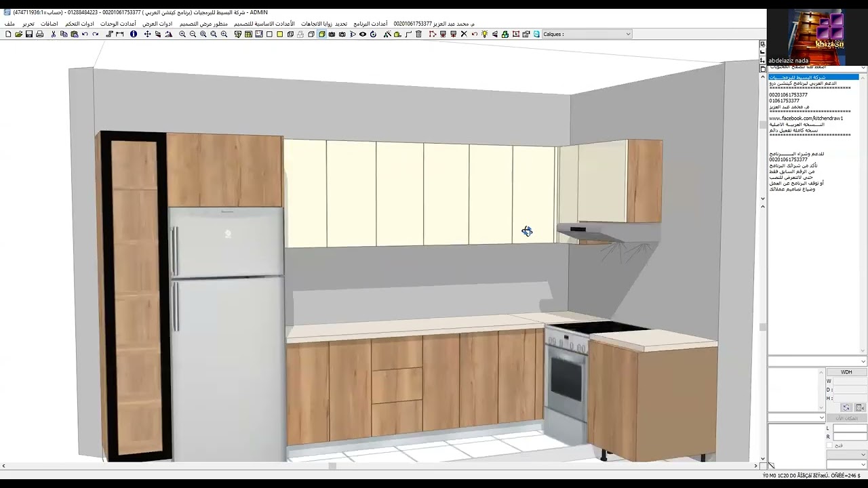The image size is (868, 488).
Task: Expand the combo box above the WDH button
Action: 816,361
